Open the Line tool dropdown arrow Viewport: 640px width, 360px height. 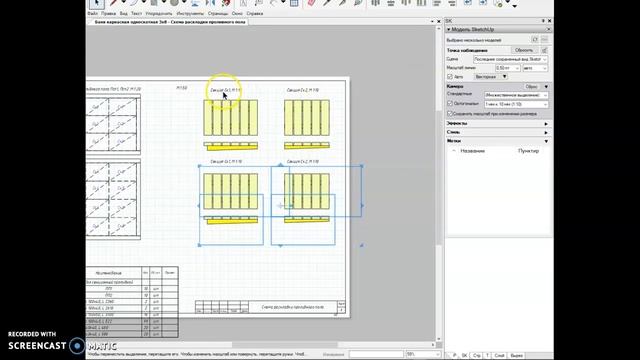tap(124, 2)
